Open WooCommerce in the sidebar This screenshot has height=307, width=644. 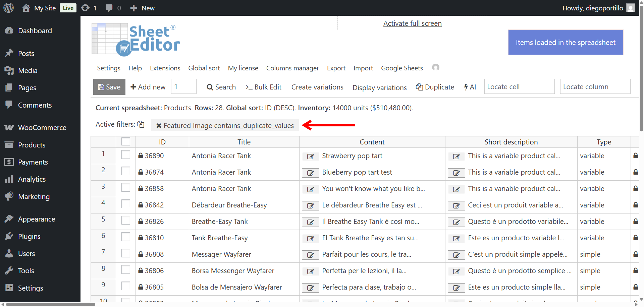coord(42,128)
